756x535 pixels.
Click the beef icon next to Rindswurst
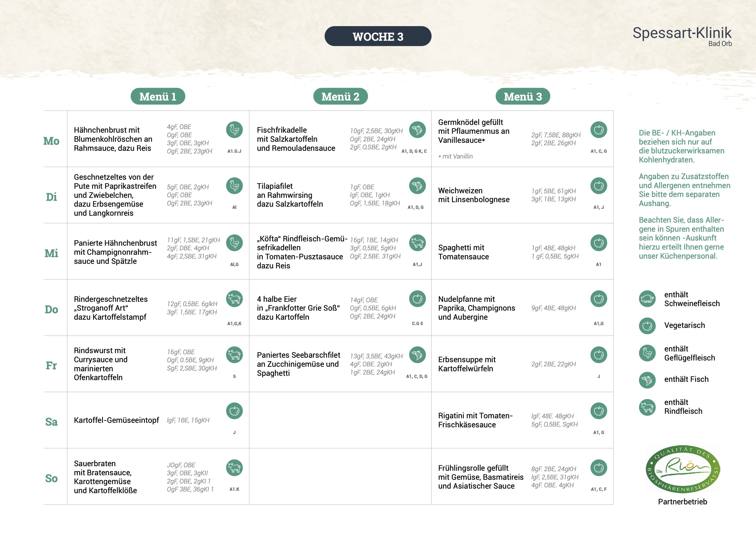pyautogui.click(x=234, y=355)
